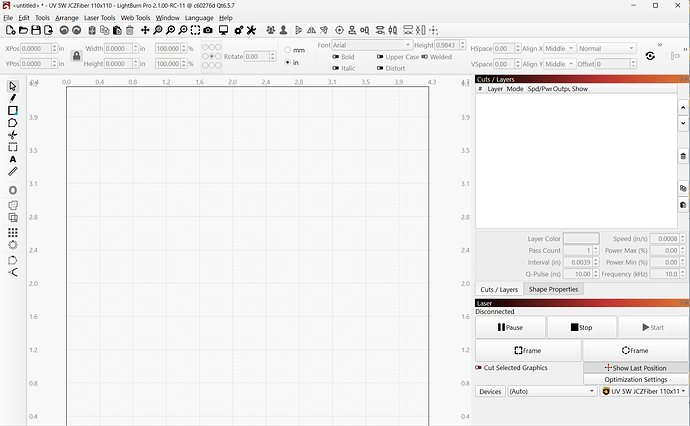Open Device Settings wrench-and-screwdriver icon
The height and width of the screenshot is (426, 690).
[251, 30]
